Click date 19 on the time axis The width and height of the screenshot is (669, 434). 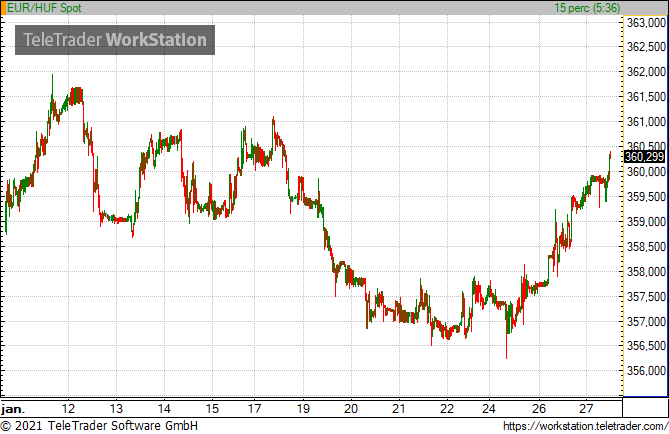coord(303,409)
